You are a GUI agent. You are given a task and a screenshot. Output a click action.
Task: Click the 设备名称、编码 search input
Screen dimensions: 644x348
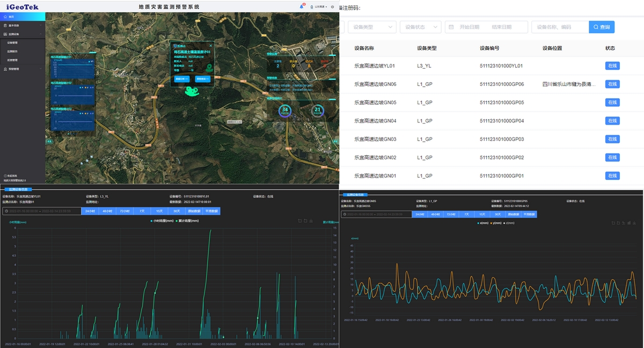coord(560,27)
